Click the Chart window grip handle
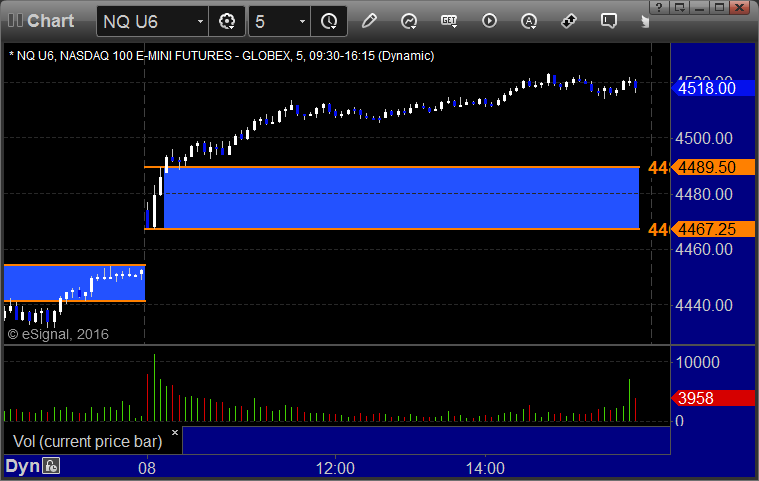Viewport: 759px width, 481px height. (x=15, y=21)
